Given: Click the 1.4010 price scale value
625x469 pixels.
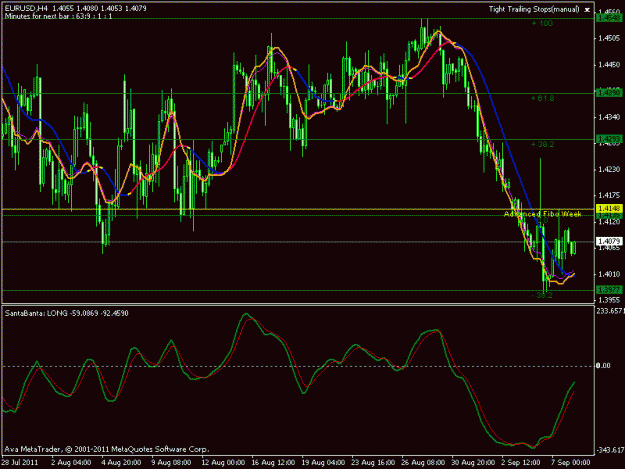Looking at the screenshot, I should tap(609, 274).
